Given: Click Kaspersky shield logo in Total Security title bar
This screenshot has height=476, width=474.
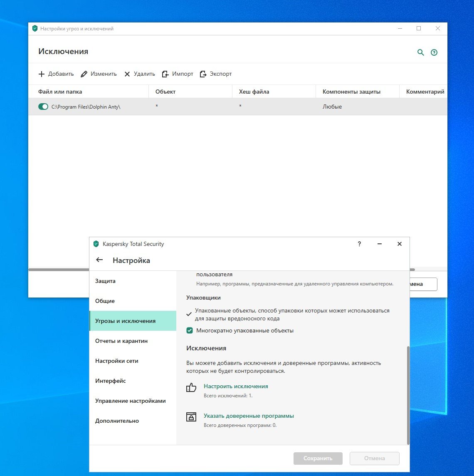Looking at the screenshot, I should 96,244.
